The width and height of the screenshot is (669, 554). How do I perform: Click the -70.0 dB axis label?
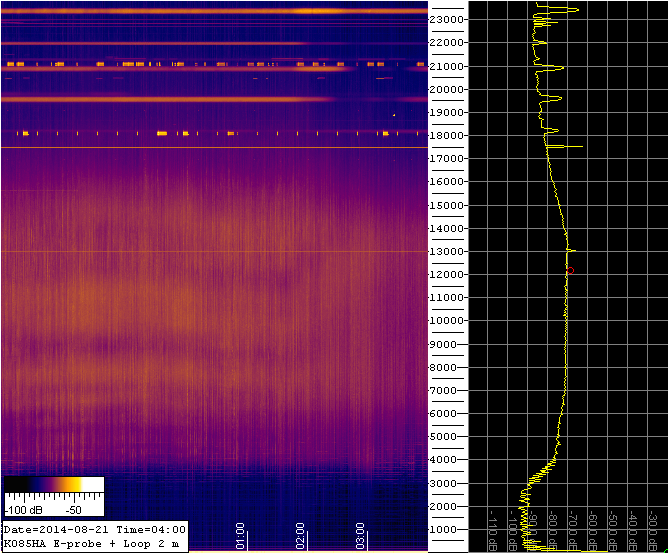(573, 532)
